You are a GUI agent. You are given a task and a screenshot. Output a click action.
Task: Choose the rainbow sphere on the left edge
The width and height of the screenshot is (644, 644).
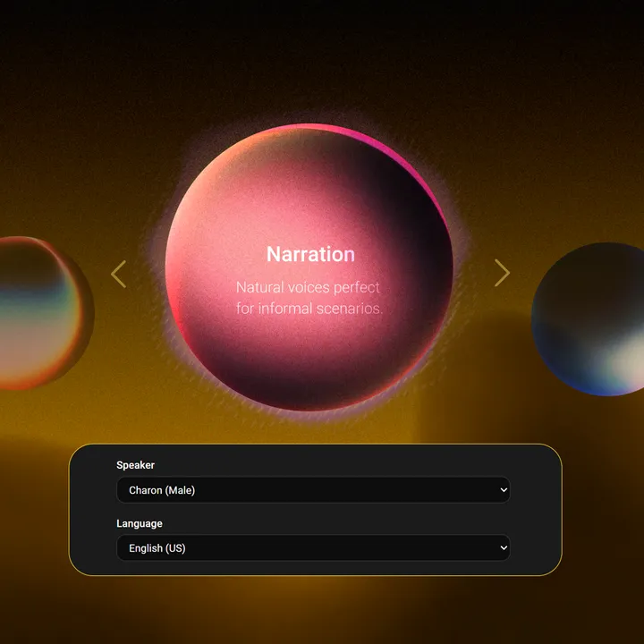46,313
